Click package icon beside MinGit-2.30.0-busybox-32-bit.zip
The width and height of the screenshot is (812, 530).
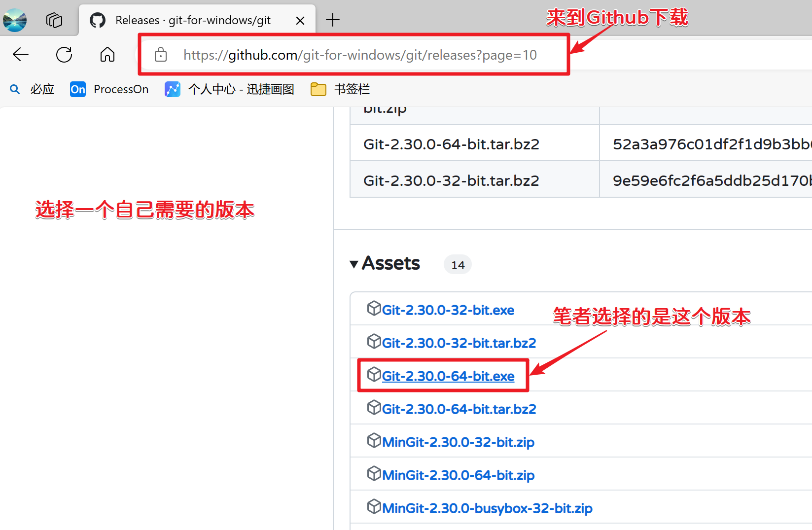point(374,506)
